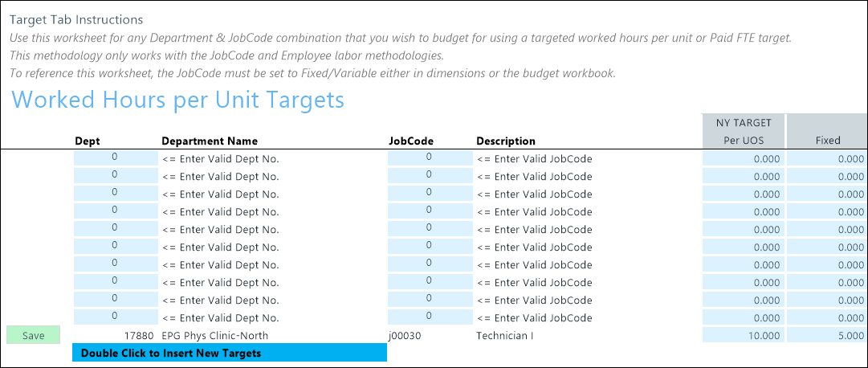Select the Dept input cell in the first row
868x368 pixels.
pos(115,158)
